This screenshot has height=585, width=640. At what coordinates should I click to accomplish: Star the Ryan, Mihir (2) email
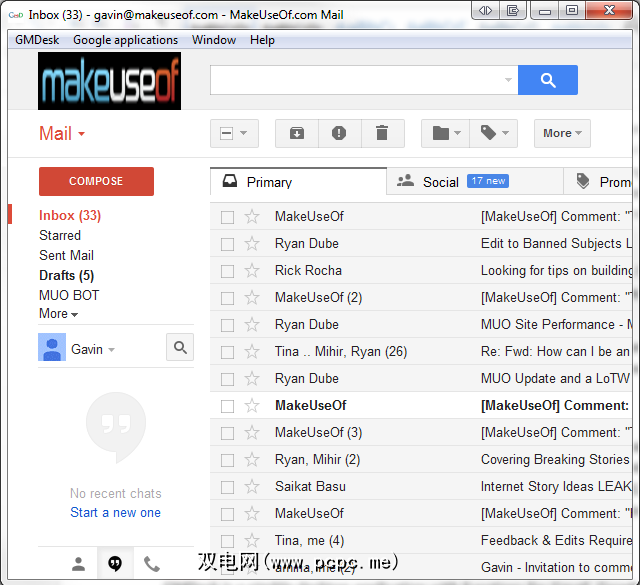[252, 460]
